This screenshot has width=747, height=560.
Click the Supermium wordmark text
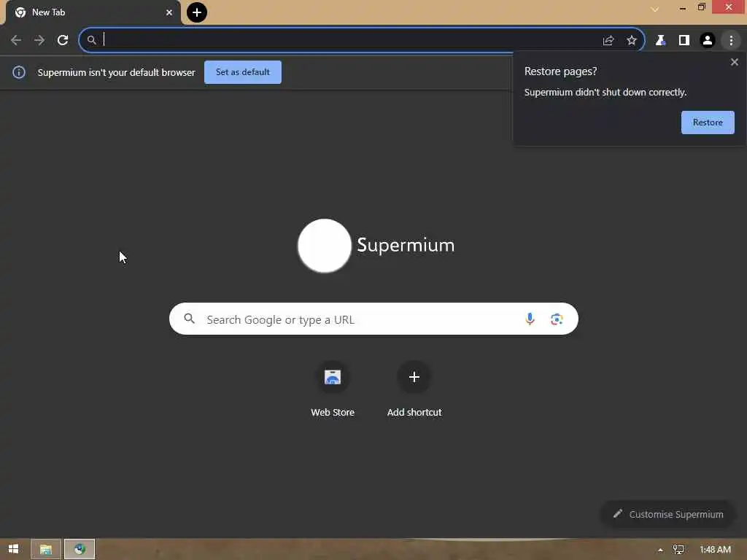tap(406, 246)
